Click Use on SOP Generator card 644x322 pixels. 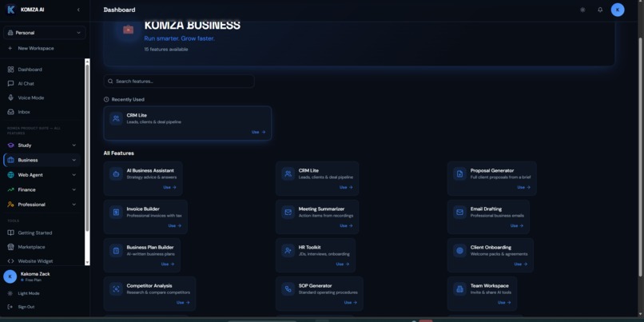pos(351,303)
